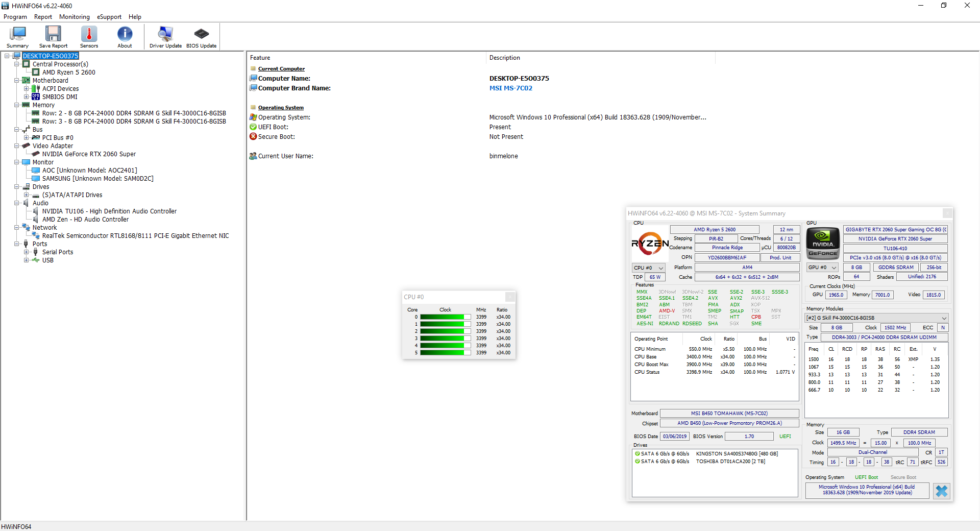Click Core 0 clock bar
Image resolution: width=980 pixels, height=531 pixels.
tap(446, 317)
